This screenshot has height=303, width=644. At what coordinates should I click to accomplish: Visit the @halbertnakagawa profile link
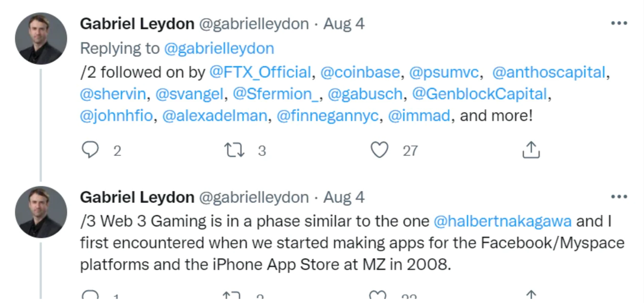click(503, 221)
